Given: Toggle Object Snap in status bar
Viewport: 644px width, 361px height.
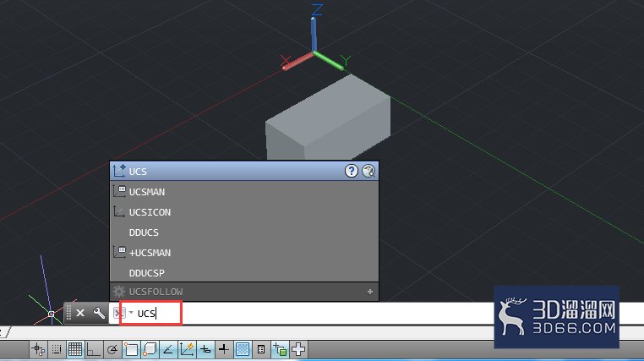Looking at the screenshot, I should pyautogui.click(x=131, y=349).
